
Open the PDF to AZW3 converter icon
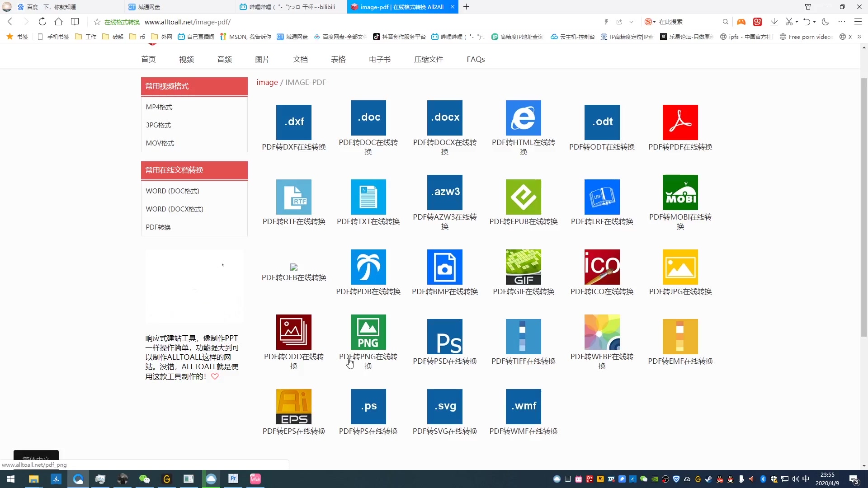(445, 192)
